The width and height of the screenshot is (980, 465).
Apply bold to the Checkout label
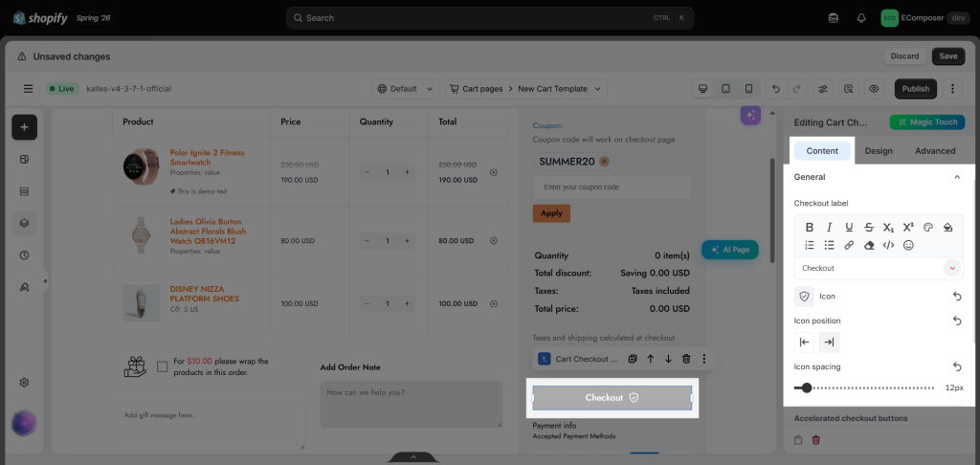point(810,227)
